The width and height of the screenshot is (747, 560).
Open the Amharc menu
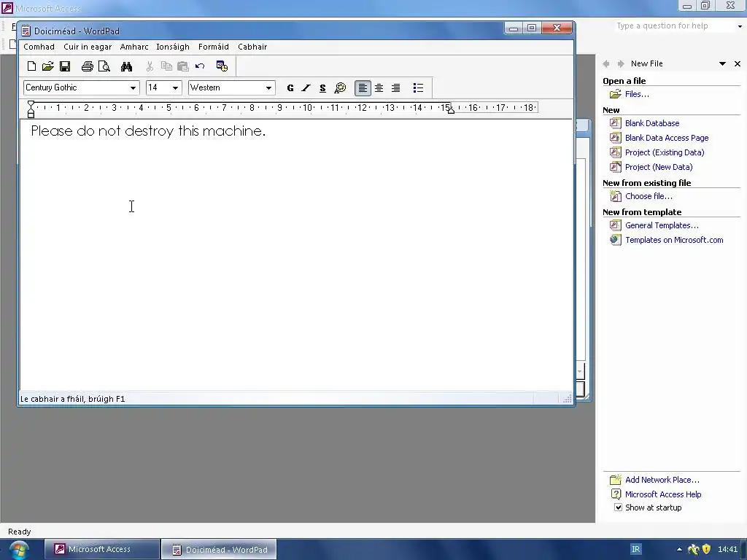pyautogui.click(x=134, y=47)
